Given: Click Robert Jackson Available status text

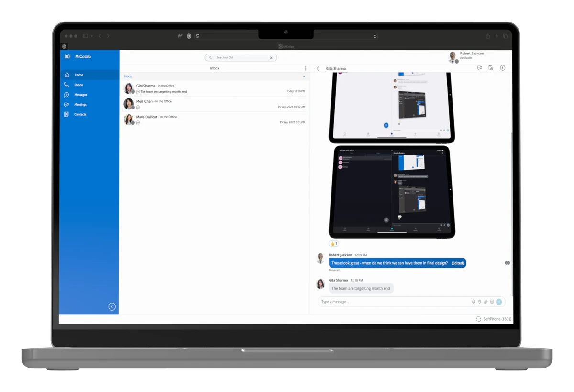Looking at the screenshot, I should point(466,58).
